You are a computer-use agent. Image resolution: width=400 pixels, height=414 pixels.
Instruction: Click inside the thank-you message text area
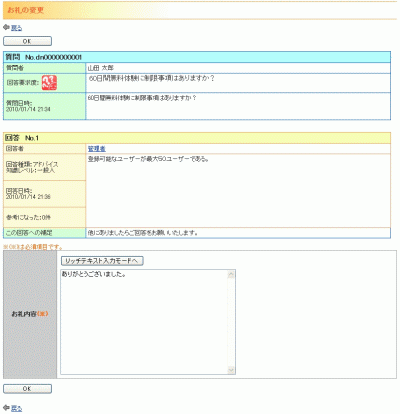pos(144,322)
